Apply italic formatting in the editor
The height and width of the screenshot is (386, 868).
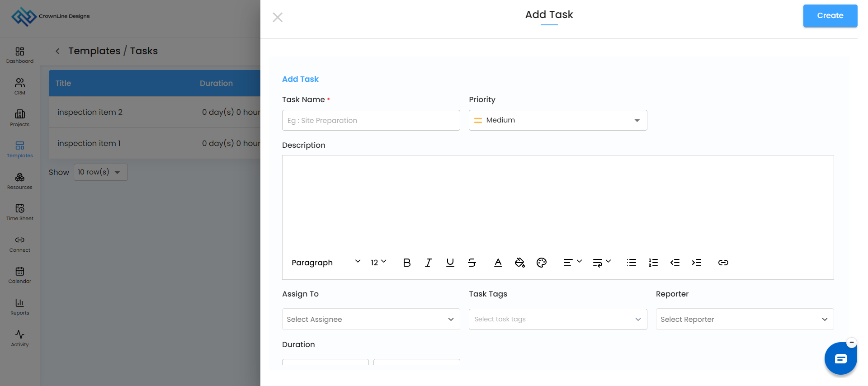[x=429, y=263]
